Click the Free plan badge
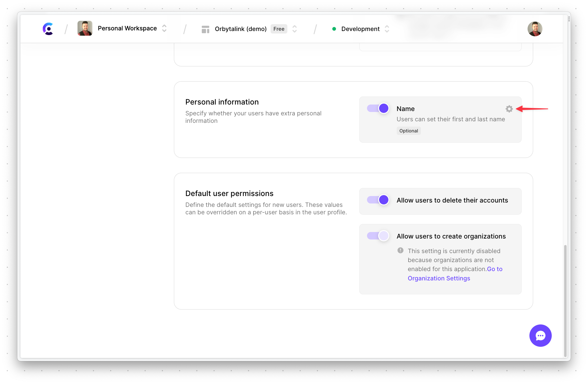 (279, 29)
